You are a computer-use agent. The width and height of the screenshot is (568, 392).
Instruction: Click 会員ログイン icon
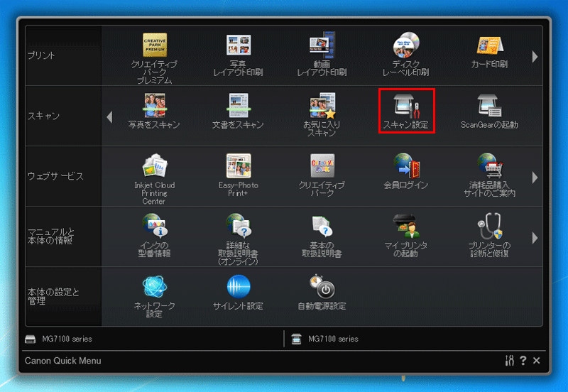click(405, 171)
